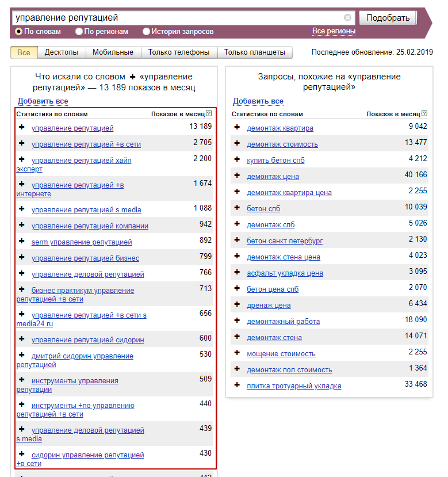
Task: Switch to the 'Все' devices tab
Action: (x=24, y=52)
